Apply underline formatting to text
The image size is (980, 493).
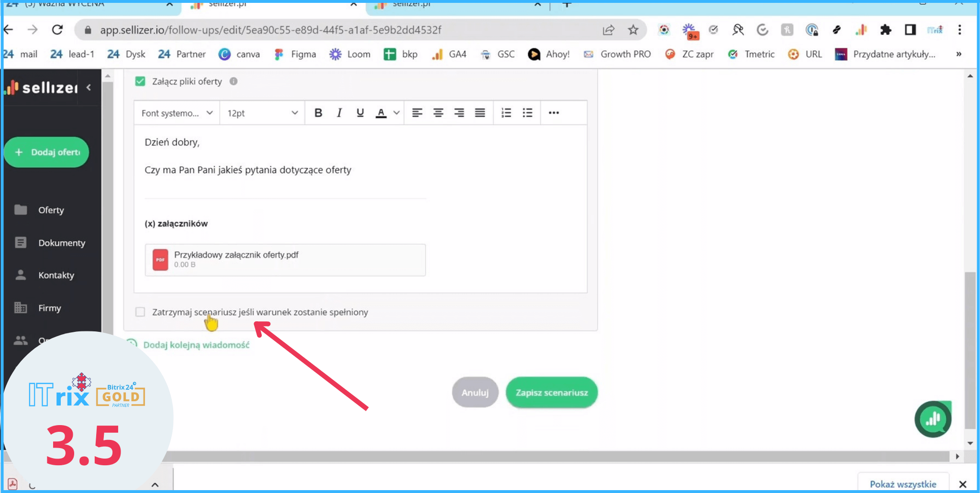click(360, 113)
